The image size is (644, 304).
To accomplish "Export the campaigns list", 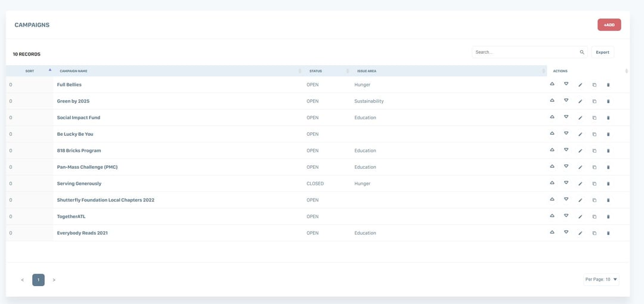I will 602,52.
